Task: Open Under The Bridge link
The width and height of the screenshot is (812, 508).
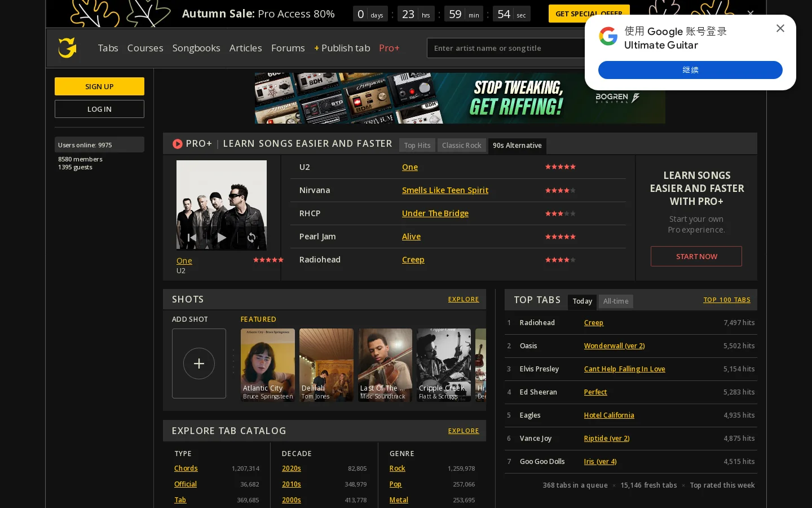Action: click(x=435, y=213)
